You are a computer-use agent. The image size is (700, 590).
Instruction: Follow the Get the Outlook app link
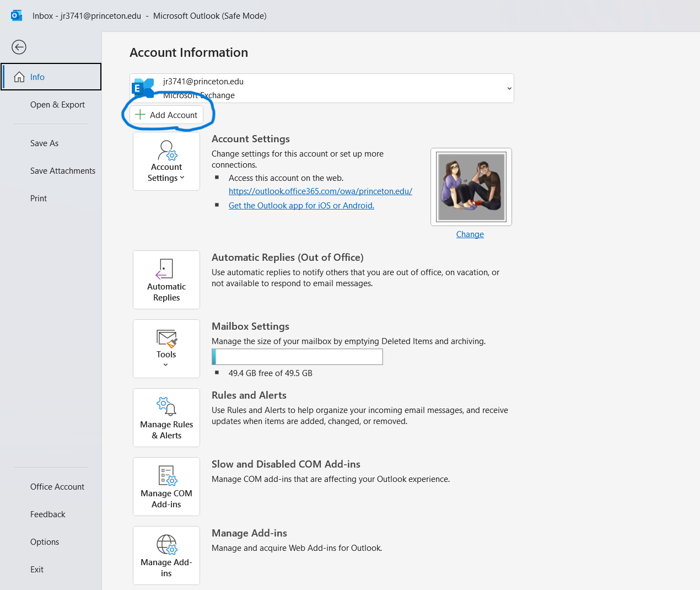click(301, 206)
